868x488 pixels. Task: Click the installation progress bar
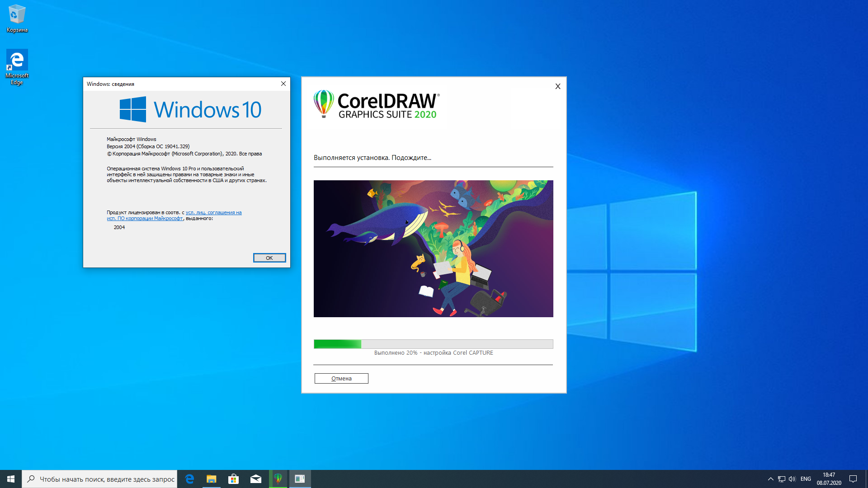coord(434,344)
